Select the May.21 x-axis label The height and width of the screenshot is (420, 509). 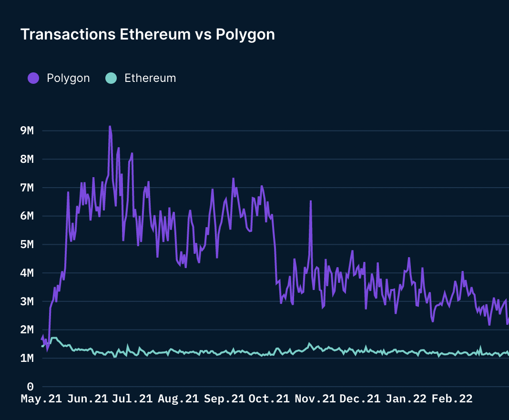point(41,399)
